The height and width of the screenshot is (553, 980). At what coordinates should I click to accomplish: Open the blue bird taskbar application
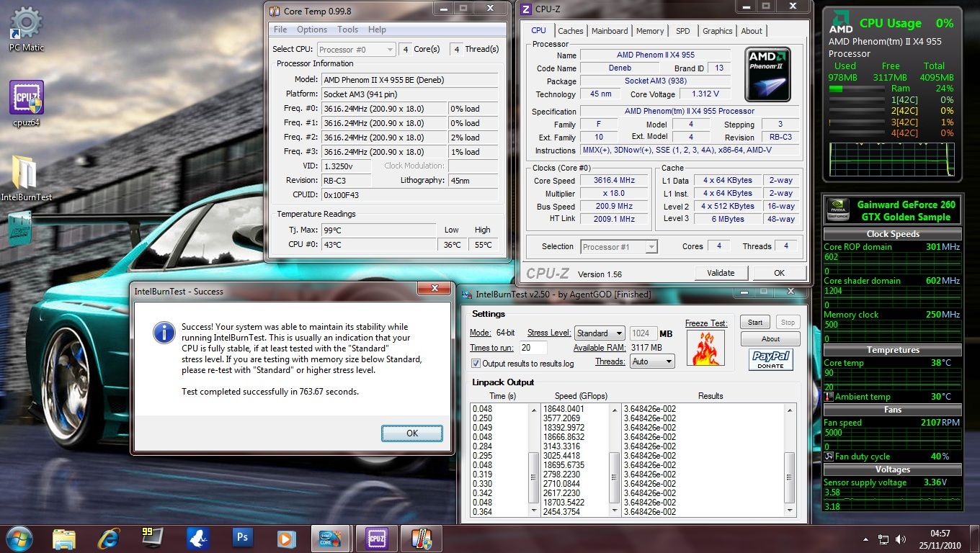tap(197, 538)
